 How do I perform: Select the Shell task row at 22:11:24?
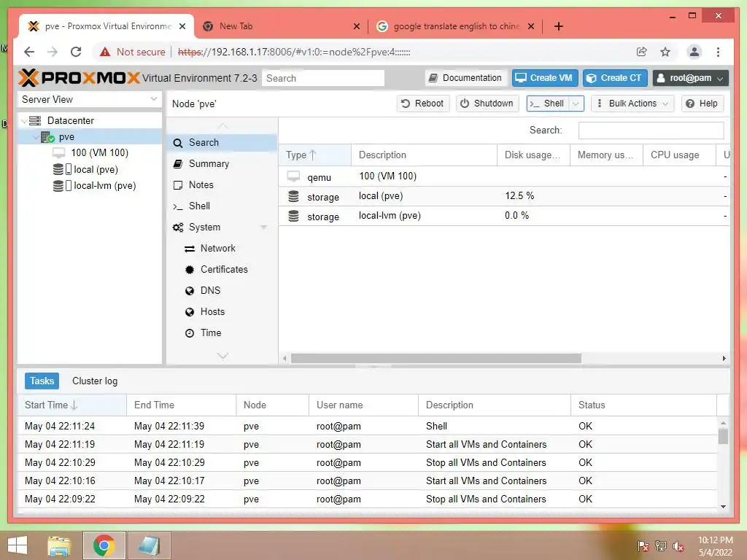(368, 426)
